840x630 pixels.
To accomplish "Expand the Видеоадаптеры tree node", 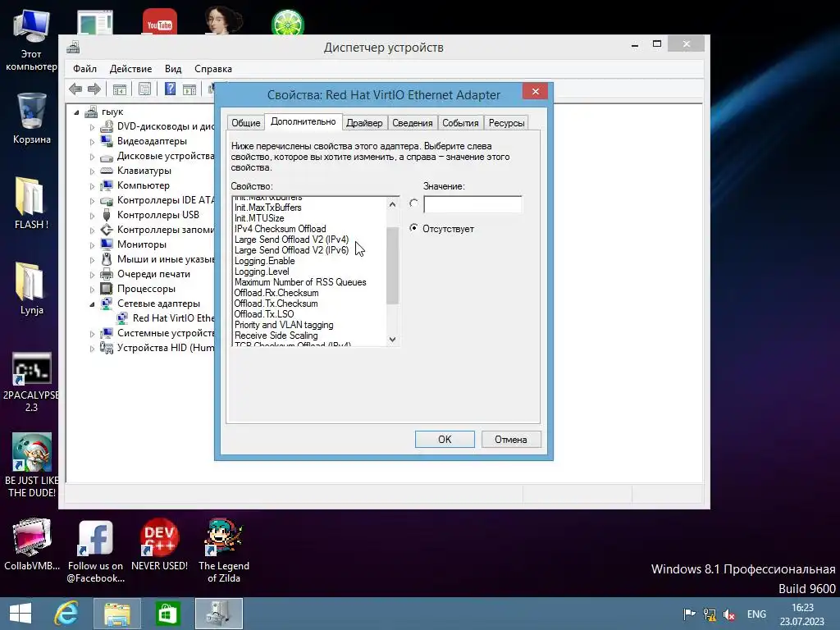I will [92, 142].
